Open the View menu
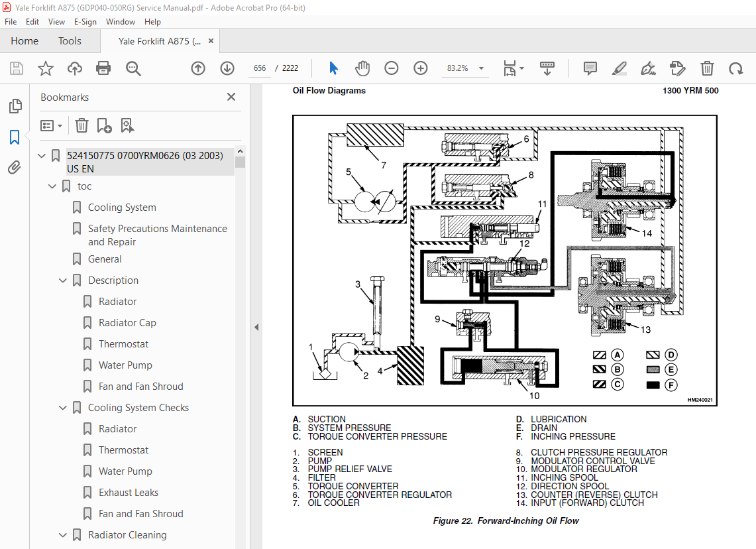756x549 pixels. pyautogui.click(x=56, y=22)
